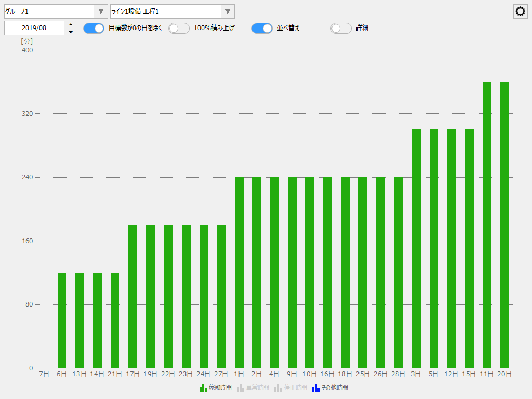
Task: Click the down arrow to go back a month
Action: (71, 31)
